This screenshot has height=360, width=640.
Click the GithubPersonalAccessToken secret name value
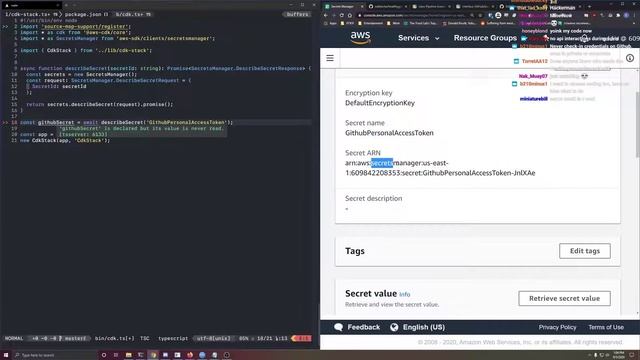[389, 133]
